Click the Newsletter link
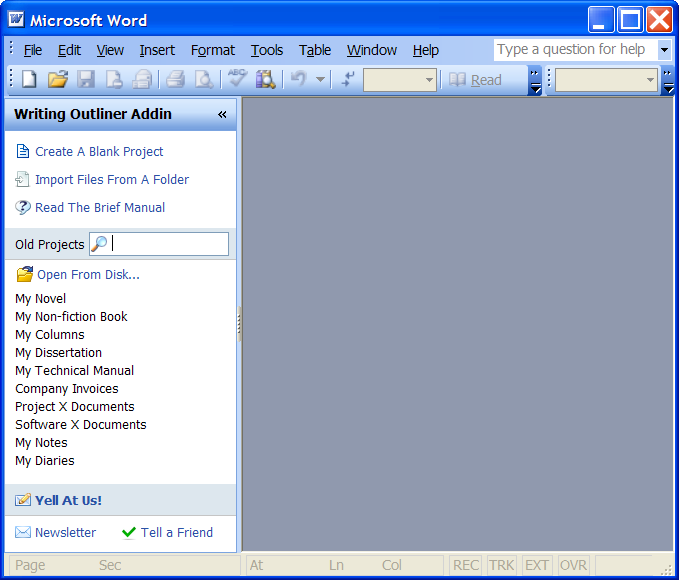Screen dimensions: 679x580 point(65,532)
